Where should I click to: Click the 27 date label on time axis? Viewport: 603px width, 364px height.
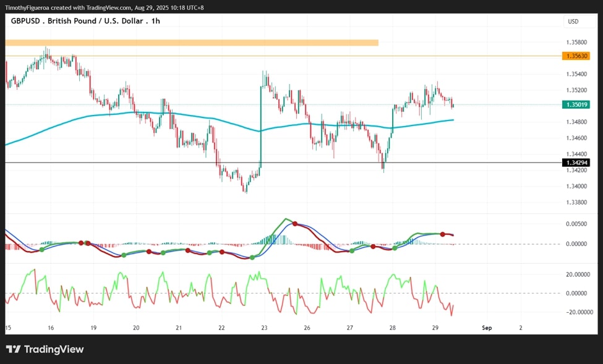pos(349,328)
